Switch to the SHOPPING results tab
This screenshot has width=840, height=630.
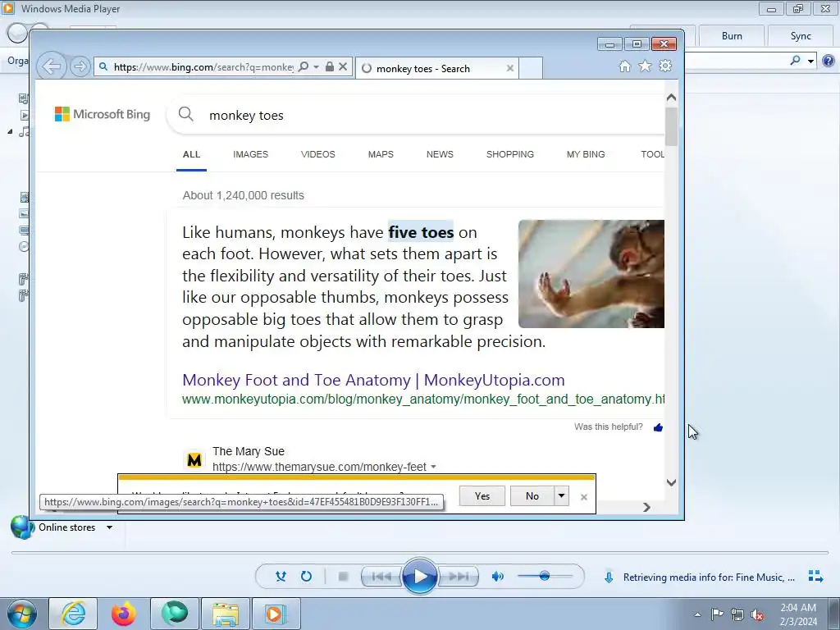point(510,154)
